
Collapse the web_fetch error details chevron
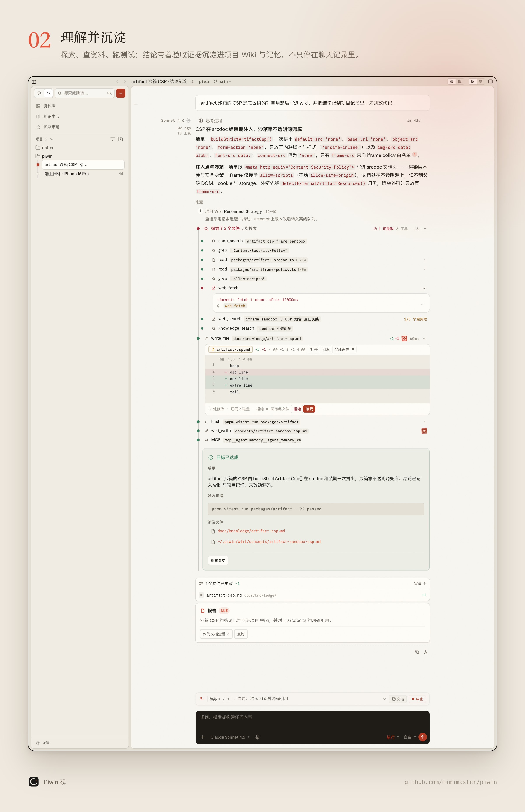[x=424, y=288]
